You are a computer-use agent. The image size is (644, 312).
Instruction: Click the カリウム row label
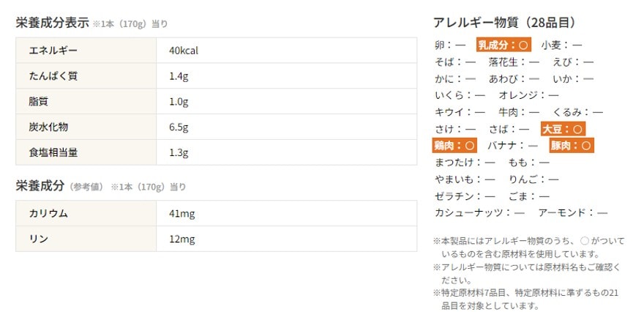point(48,213)
